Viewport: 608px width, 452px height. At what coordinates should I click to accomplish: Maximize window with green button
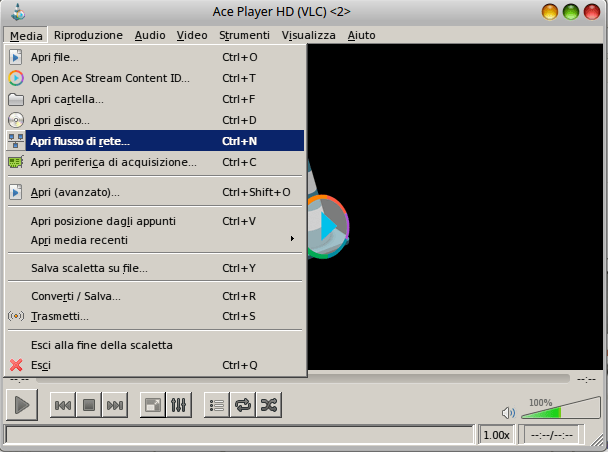click(571, 12)
